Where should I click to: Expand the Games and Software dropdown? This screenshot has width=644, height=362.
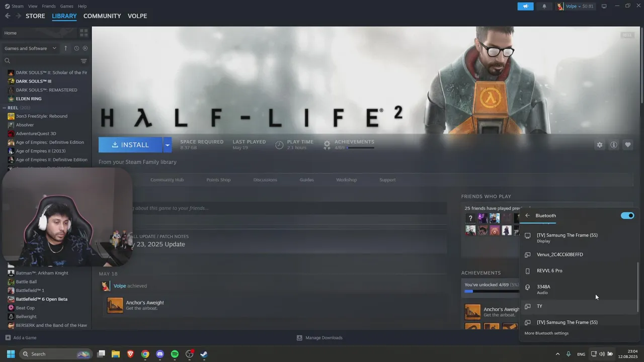(30, 48)
